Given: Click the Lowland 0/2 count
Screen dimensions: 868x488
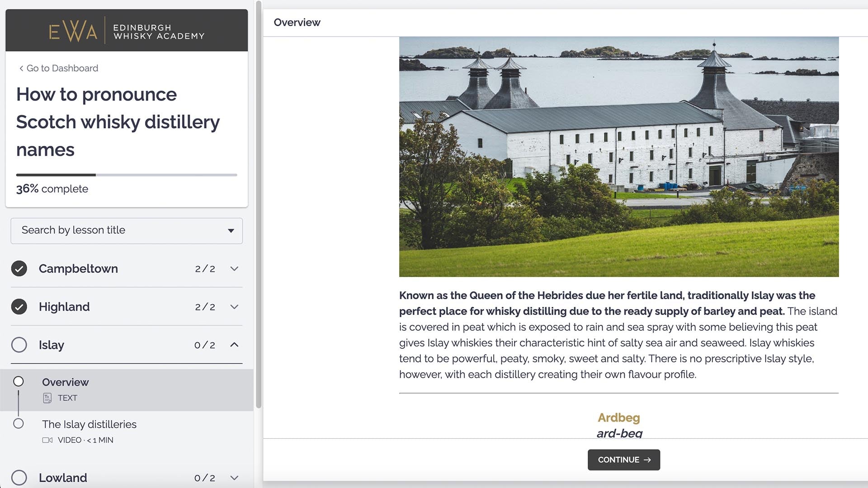Looking at the screenshot, I should click(x=205, y=478).
